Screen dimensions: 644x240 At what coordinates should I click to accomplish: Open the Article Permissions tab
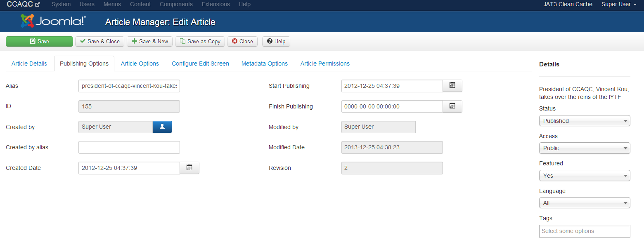(325, 64)
